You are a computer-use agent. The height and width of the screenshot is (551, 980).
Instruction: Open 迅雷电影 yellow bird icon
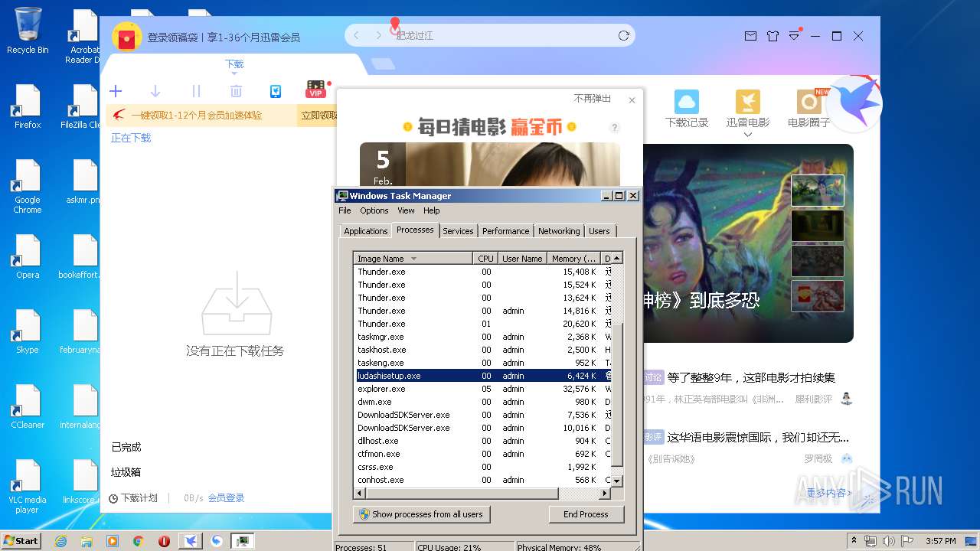[748, 102]
